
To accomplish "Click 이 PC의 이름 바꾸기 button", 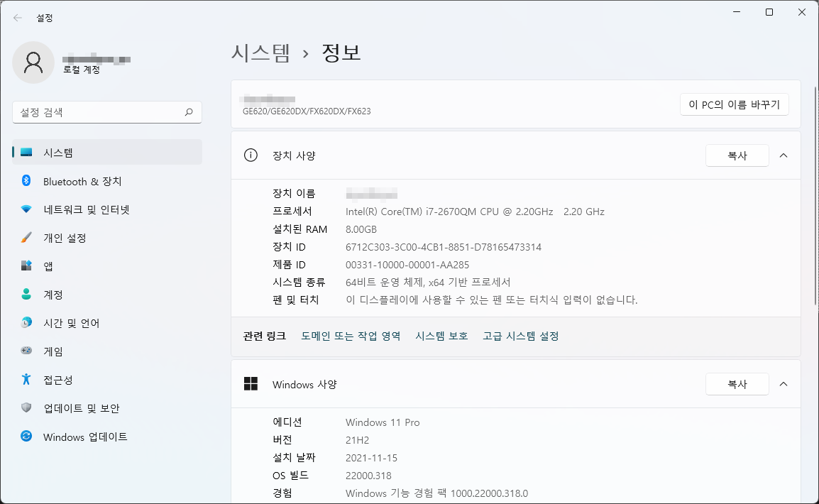I will point(734,104).
